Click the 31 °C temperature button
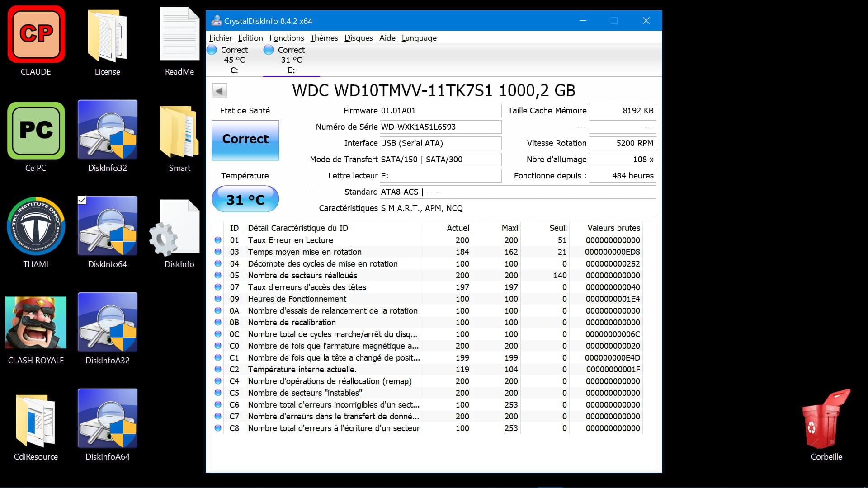Image resolution: width=868 pixels, height=488 pixels. click(x=245, y=199)
